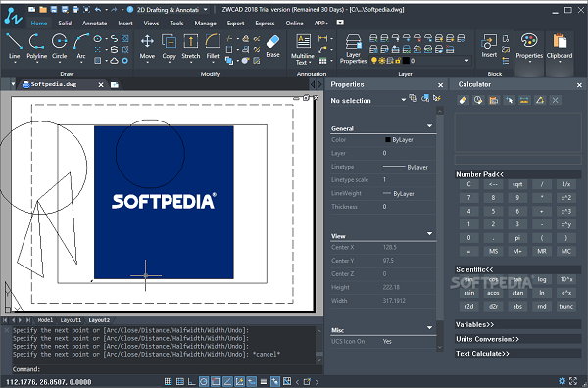Image resolution: width=588 pixels, height=388 pixels.
Task: Activate the Stretch tool
Action: click(191, 46)
